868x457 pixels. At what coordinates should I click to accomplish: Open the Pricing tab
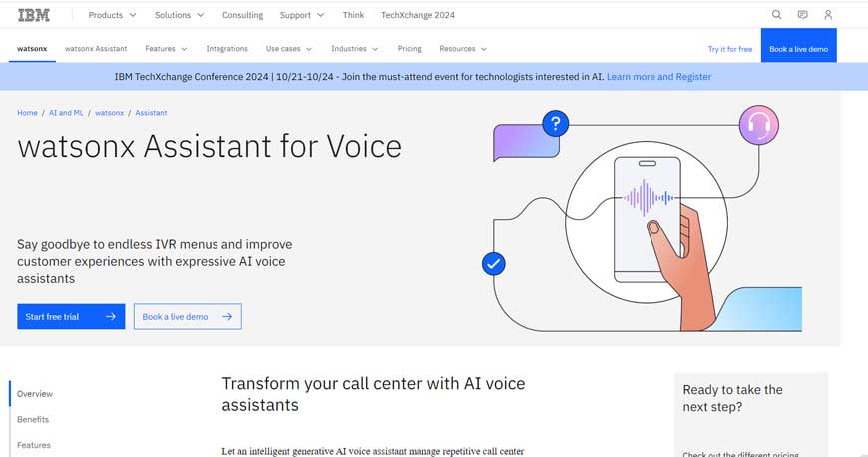click(x=410, y=49)
